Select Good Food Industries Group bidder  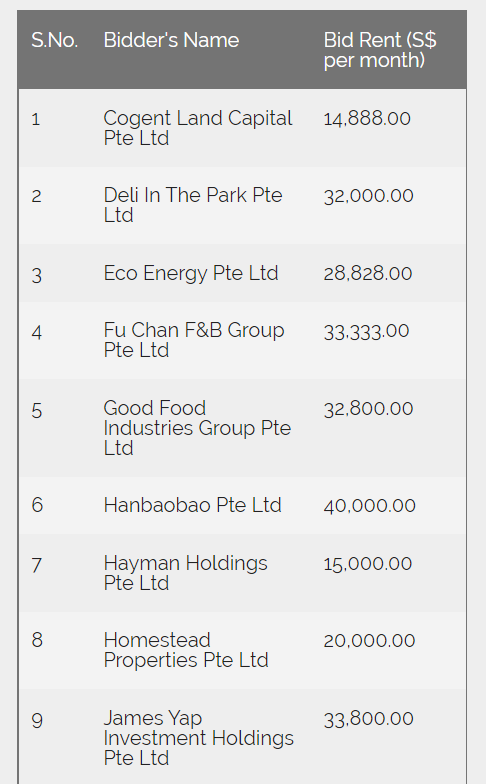pos(198,428)
